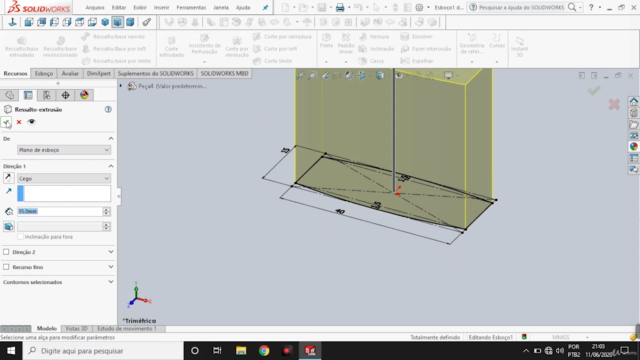Cancel the extrusion with red X
The height and width of the screenshot is (360, 640).
tap(19, 122)
